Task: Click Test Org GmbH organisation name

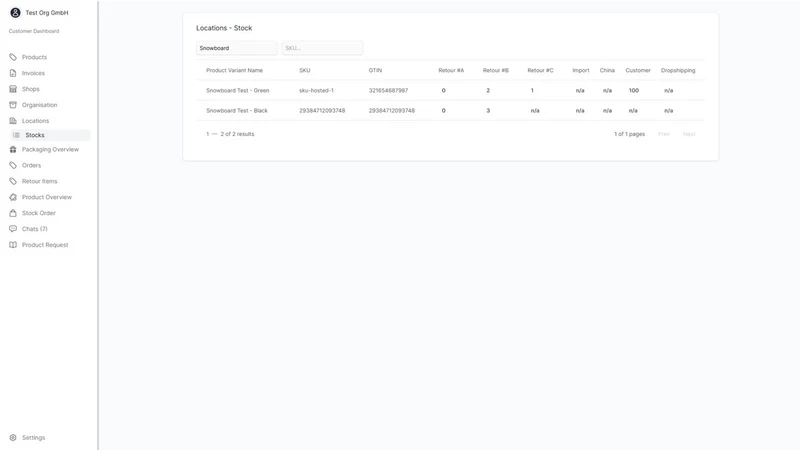Action: [46, 13]
